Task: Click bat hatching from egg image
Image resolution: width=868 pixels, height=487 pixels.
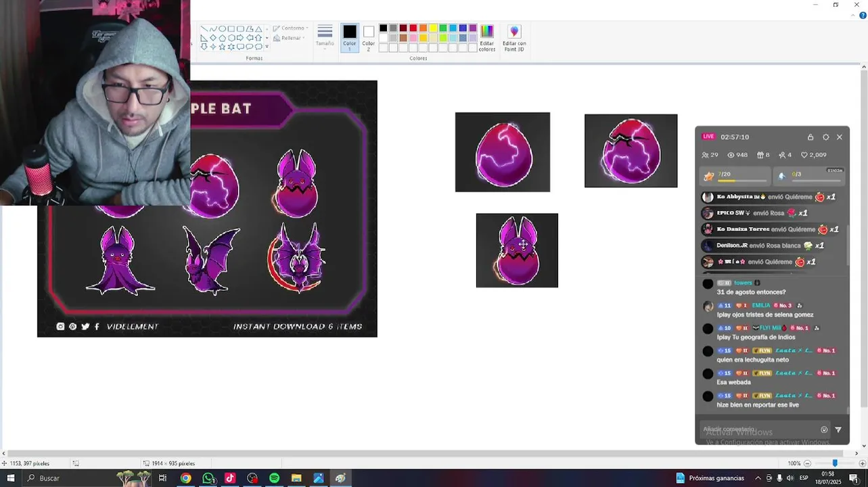Action: coord(517,250)
